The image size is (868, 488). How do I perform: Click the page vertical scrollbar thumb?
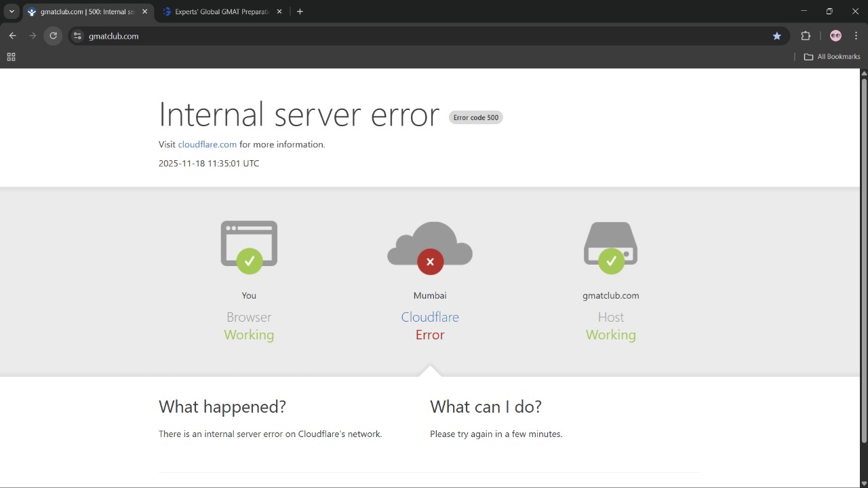pyautogui.click(x=864, y=261)
